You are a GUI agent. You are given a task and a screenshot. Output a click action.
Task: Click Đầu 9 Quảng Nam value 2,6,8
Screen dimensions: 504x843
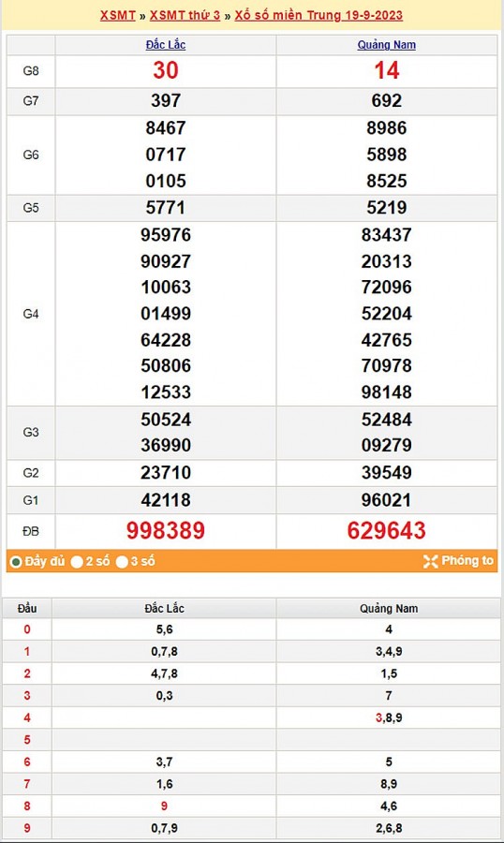click(389, 828)
